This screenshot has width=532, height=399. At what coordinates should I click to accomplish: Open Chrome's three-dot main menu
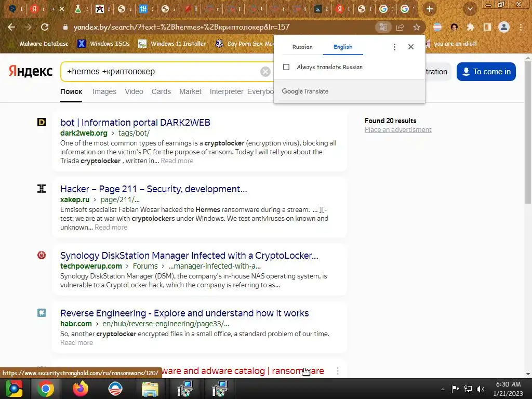[521, 27]
